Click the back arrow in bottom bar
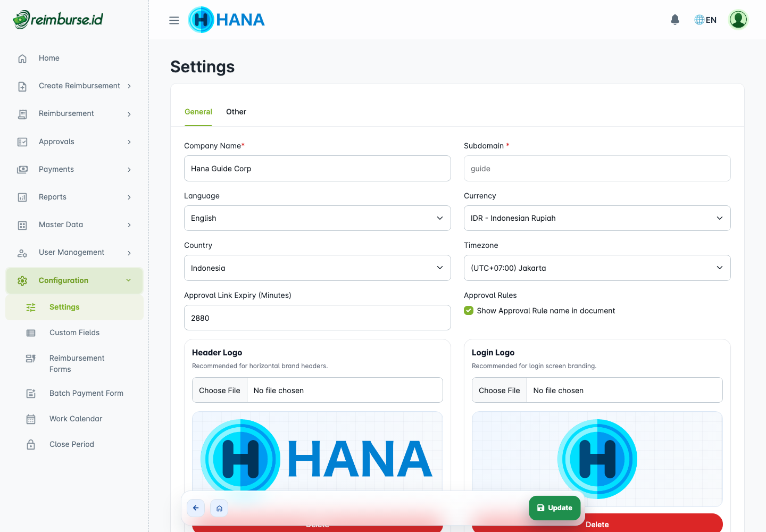766x532 pixels. point(196,508)
